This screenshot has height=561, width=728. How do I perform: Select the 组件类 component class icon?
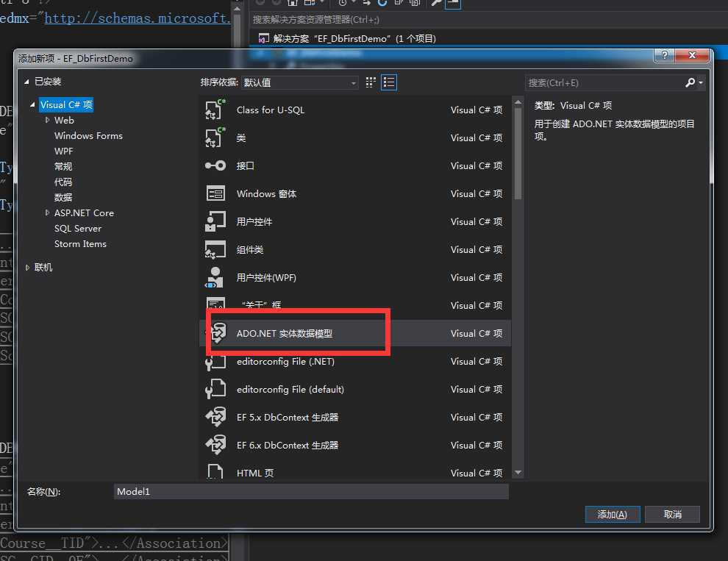[215, 249]
